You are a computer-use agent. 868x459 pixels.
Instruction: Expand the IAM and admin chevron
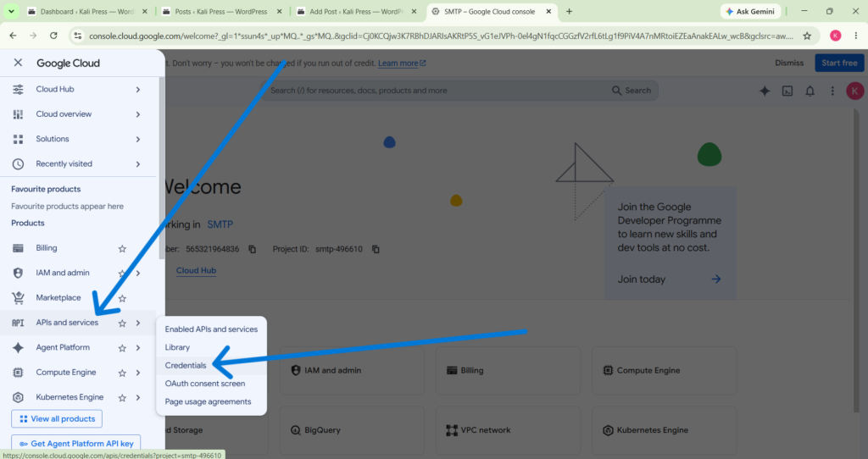(138, 274)
